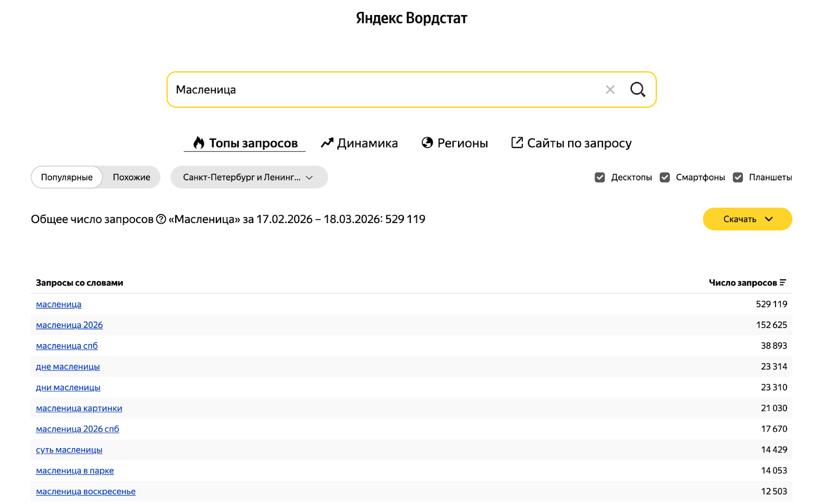Click into the Масленица search input field

[x=386, y=90]
